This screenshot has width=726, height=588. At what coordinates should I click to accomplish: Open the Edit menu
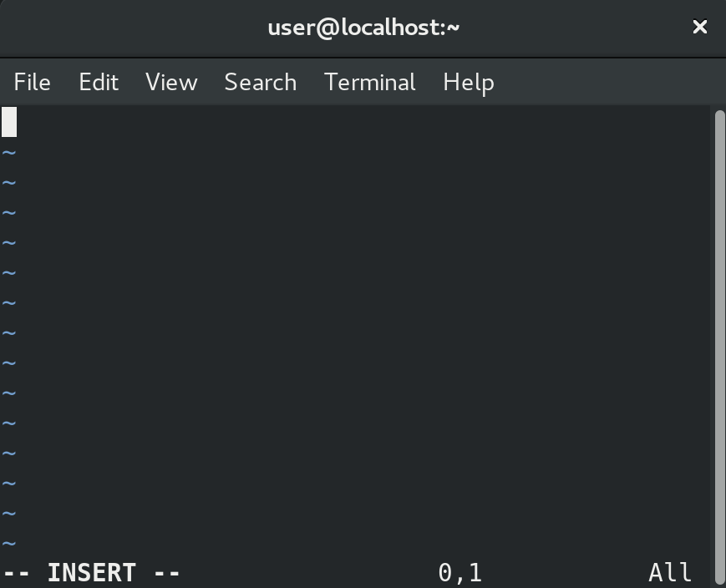click(x=99, y=82)
